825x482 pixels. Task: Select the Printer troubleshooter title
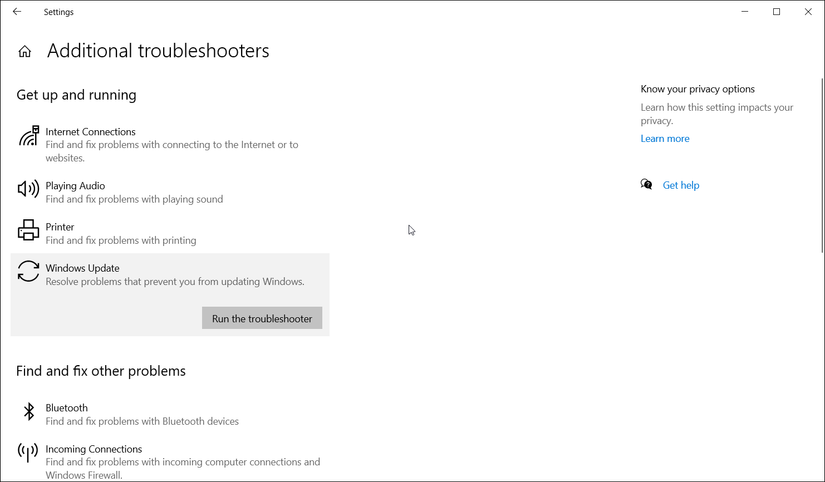(x=59, y=227)
